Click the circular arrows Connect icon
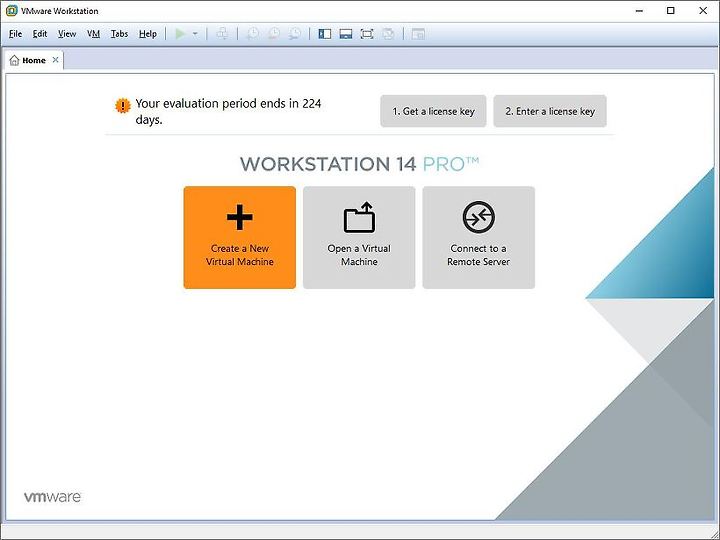 point(478,217)
